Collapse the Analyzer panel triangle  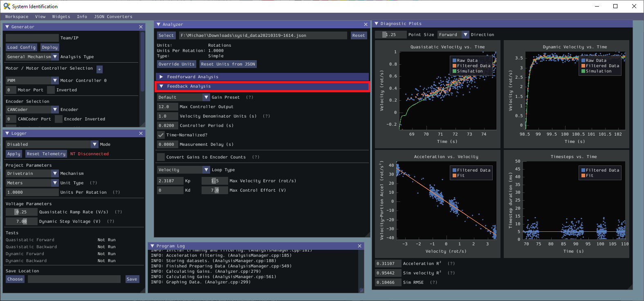tap(158, 25)
